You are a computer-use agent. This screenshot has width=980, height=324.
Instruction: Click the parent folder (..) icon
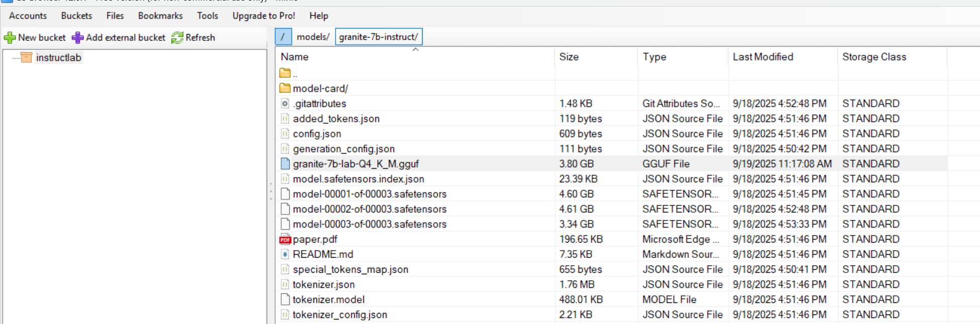click(285, 73)
